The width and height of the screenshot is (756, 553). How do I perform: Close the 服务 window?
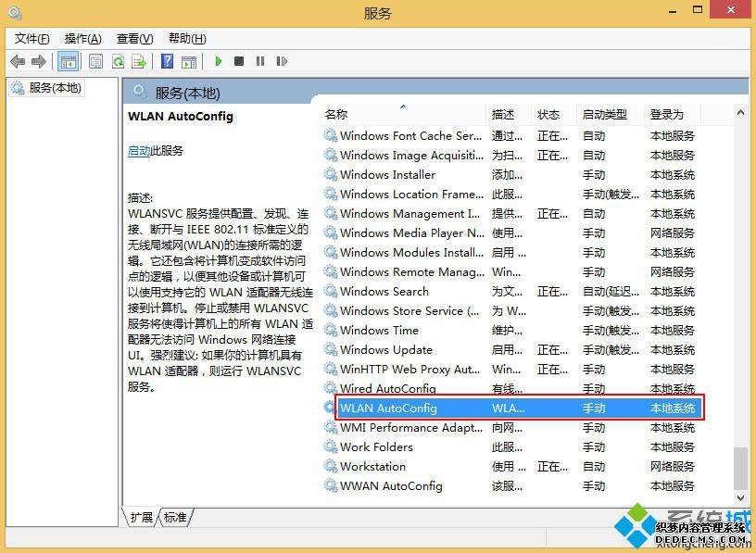pos(731,9)
